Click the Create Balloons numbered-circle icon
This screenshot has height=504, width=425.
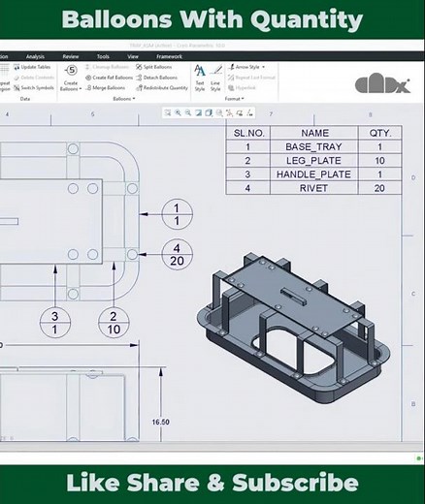71,70
